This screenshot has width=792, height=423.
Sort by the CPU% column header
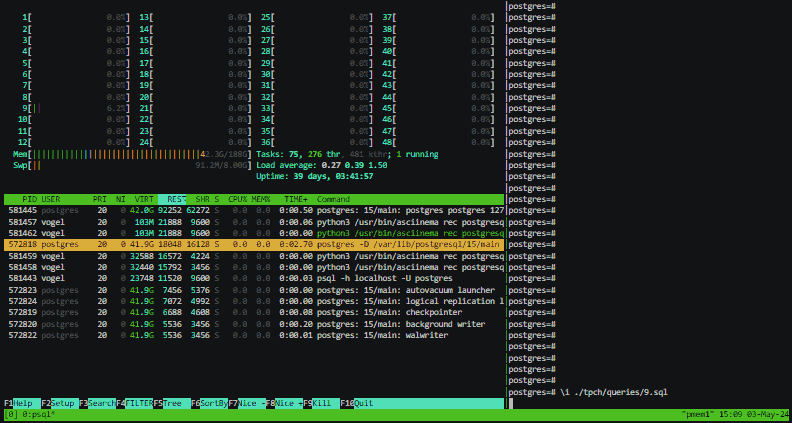(237, 199)
